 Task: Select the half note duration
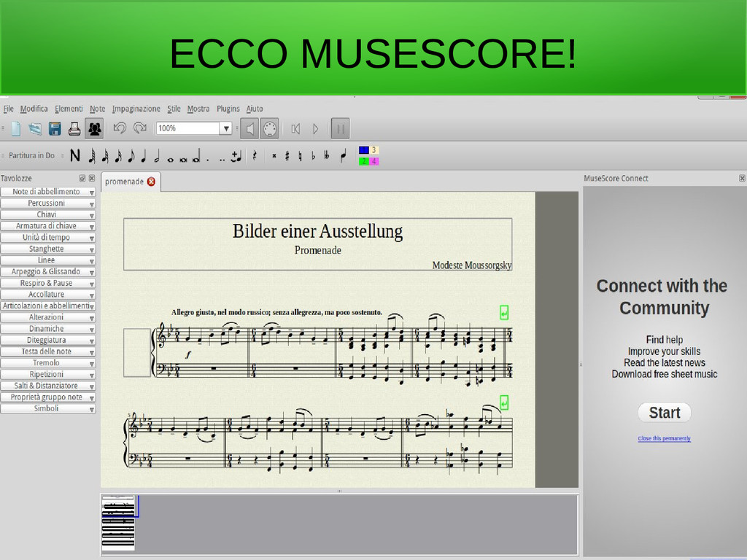pyautogui.click(x=156, y=156)
